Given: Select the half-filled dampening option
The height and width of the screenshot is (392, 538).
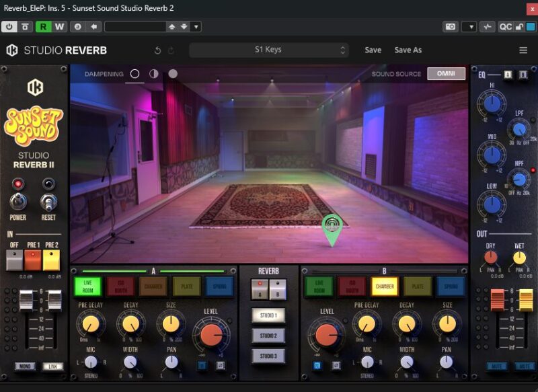Looking at the screenshot, I should click(154, 74).
